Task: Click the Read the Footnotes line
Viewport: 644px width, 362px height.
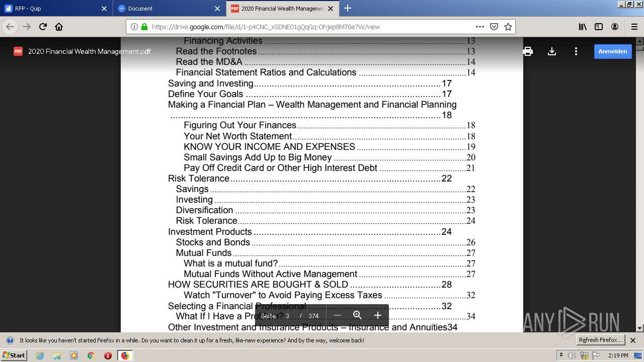Action: [x=326, y=51]
